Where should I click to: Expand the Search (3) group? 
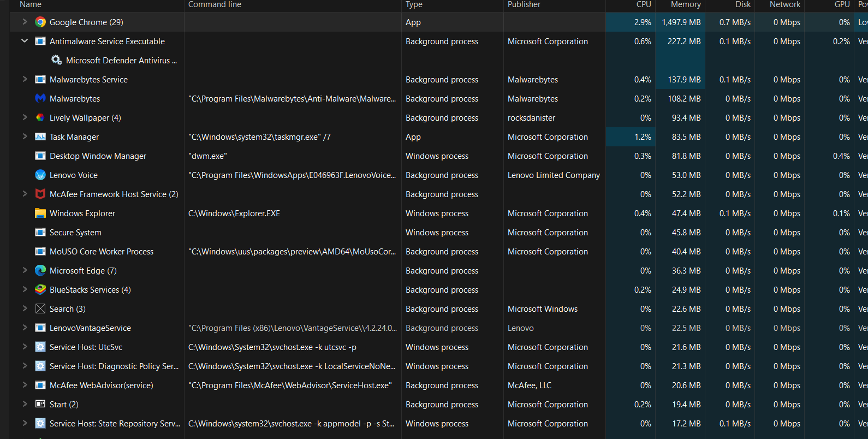pos(25,309)
